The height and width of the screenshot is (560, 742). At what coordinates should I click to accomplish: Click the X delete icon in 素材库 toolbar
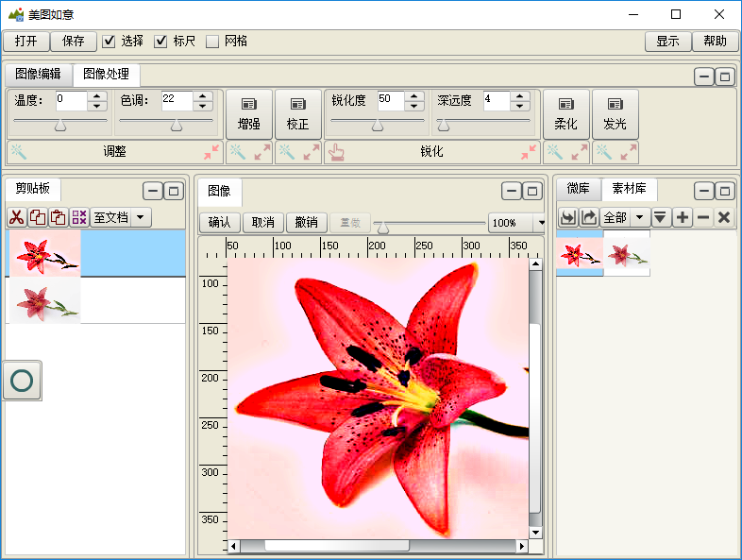724,218
